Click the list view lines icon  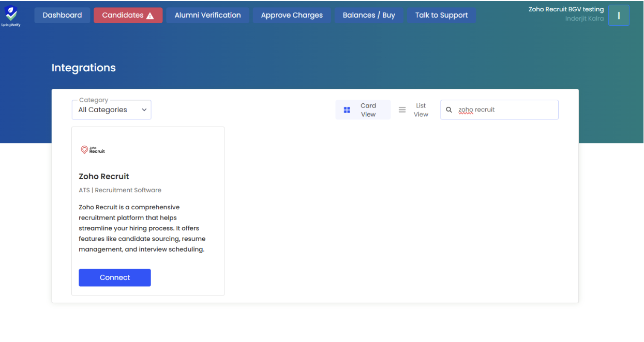point(402,110)
